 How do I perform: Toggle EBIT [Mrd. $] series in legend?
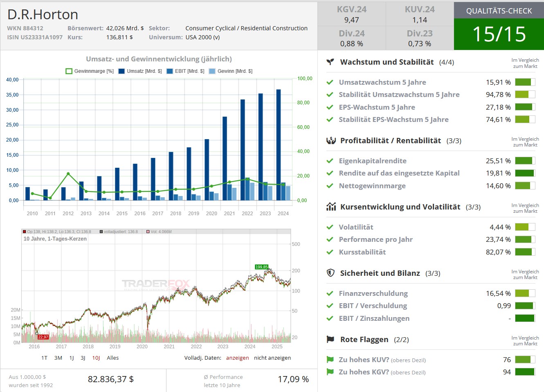point(186,71)
